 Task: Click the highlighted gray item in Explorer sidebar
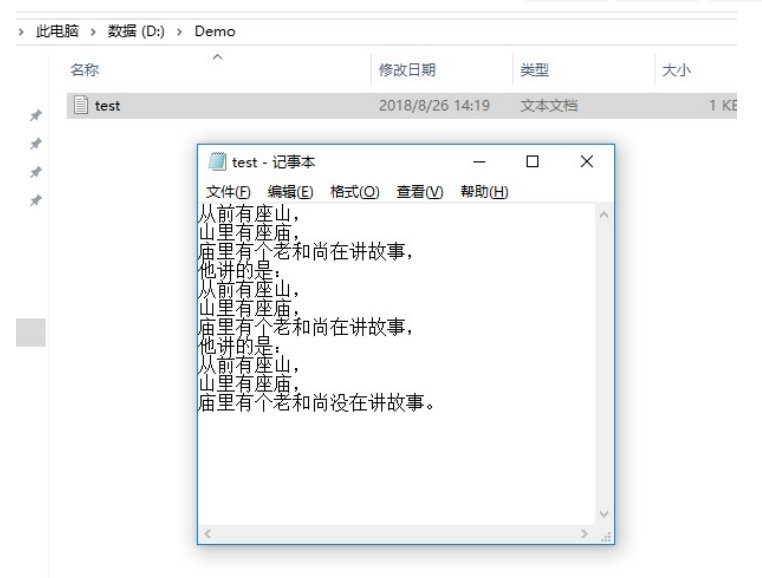tap(31, 333)
